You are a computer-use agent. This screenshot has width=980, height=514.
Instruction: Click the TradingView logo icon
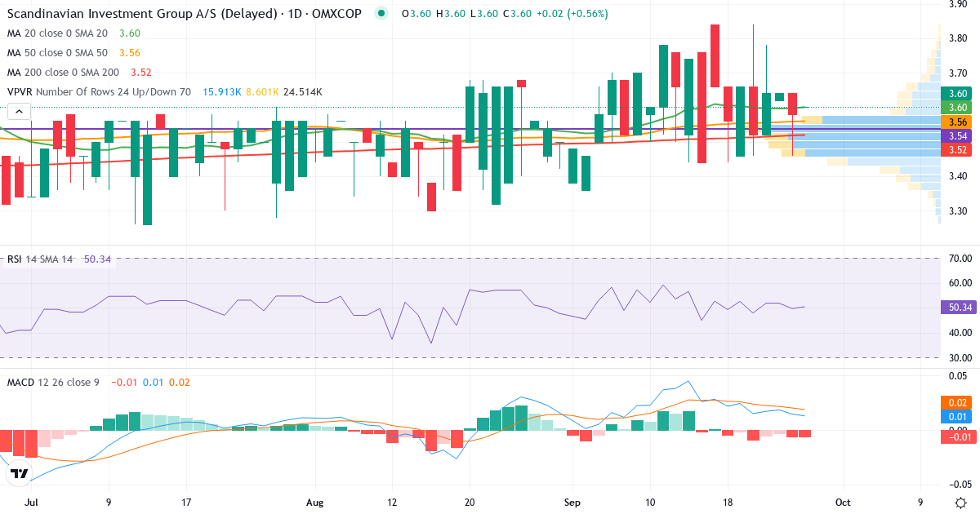[20, 472]
